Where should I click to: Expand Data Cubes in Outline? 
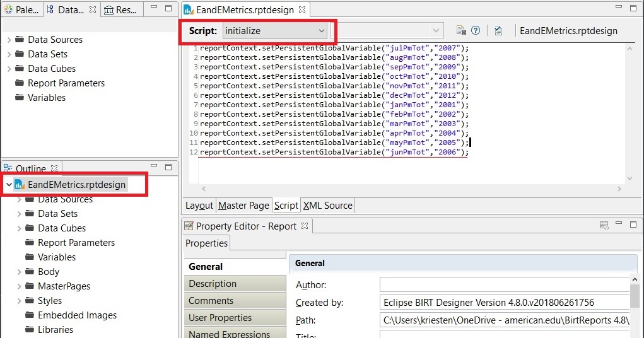(19, 228)
